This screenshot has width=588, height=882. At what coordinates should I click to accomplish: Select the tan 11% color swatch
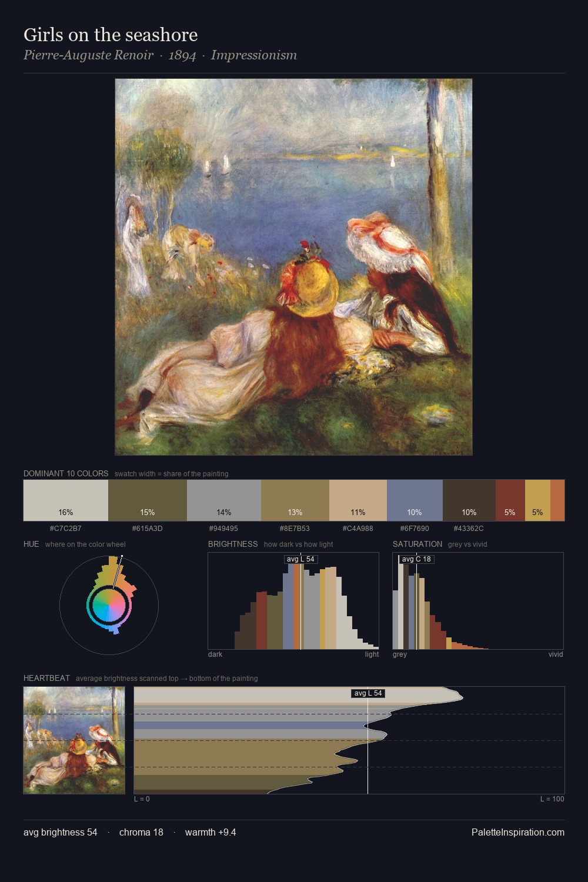point(358,500)
